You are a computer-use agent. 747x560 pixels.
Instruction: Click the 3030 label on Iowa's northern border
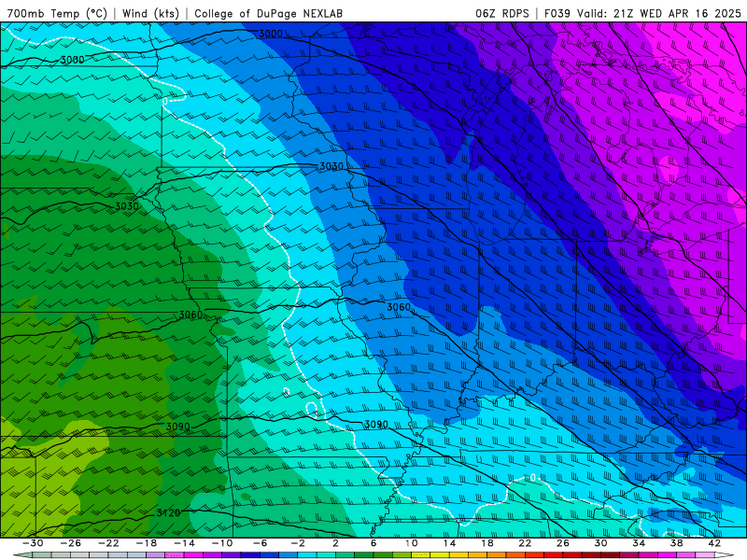coord(331,166)
